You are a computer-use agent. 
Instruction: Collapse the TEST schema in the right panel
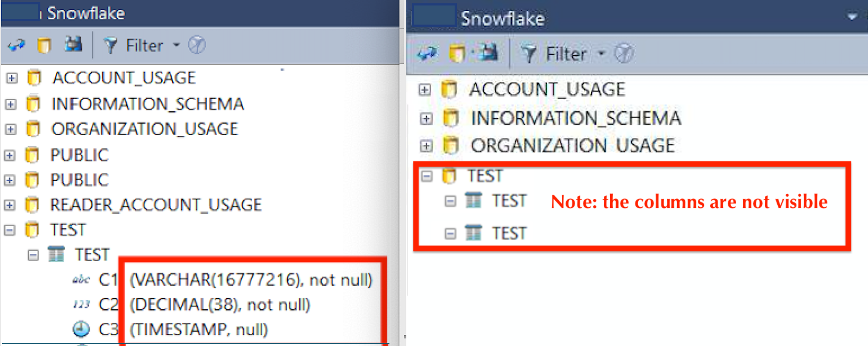(x=427, y=176)
